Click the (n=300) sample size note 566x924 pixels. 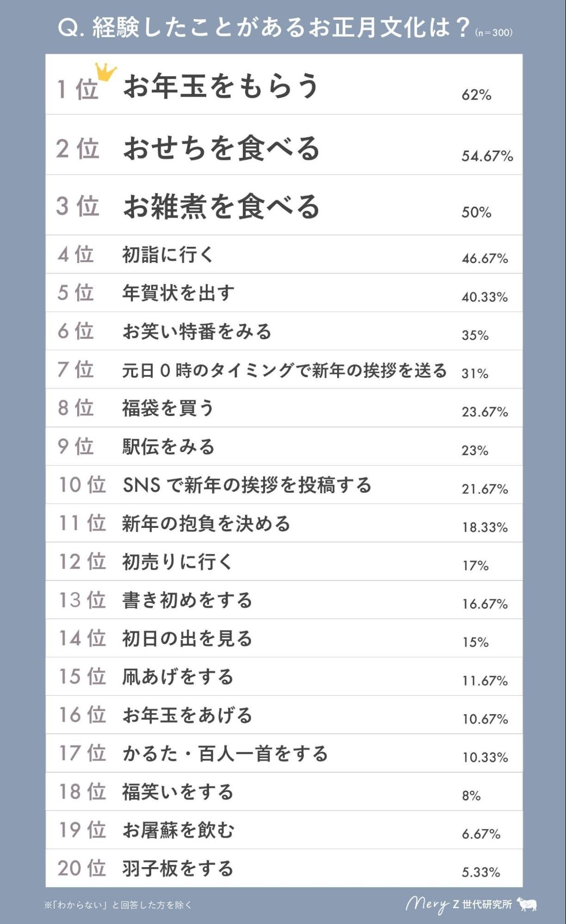click(x=493, y=32)
